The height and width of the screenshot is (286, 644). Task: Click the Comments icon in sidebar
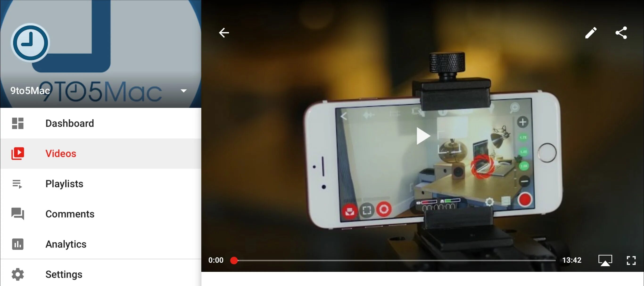pos(18,214)
